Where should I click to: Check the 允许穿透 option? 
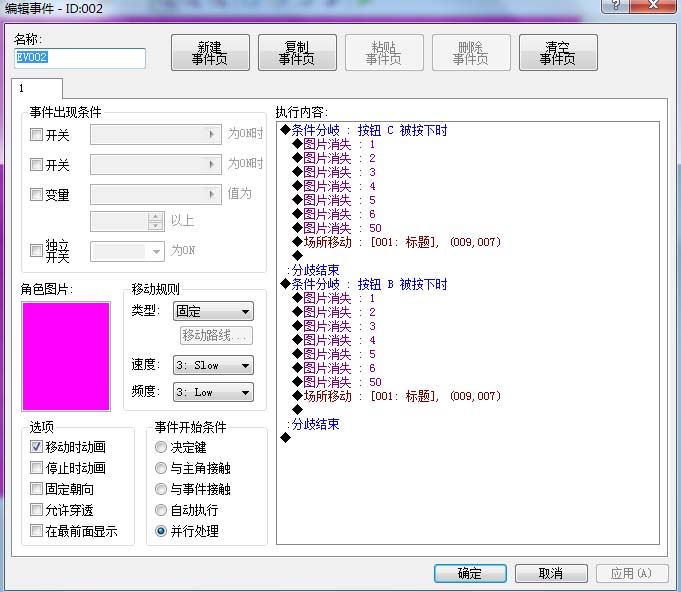[36, 509]
